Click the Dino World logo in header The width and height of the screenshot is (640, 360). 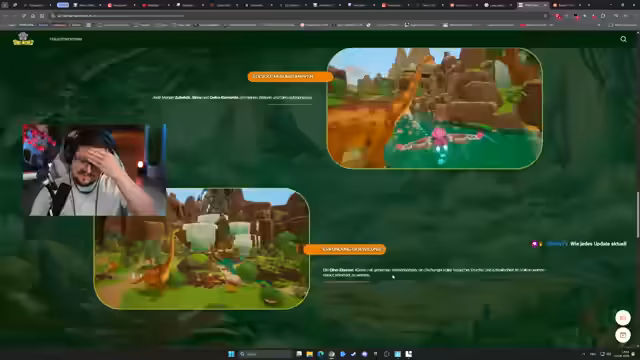point(23,39)
